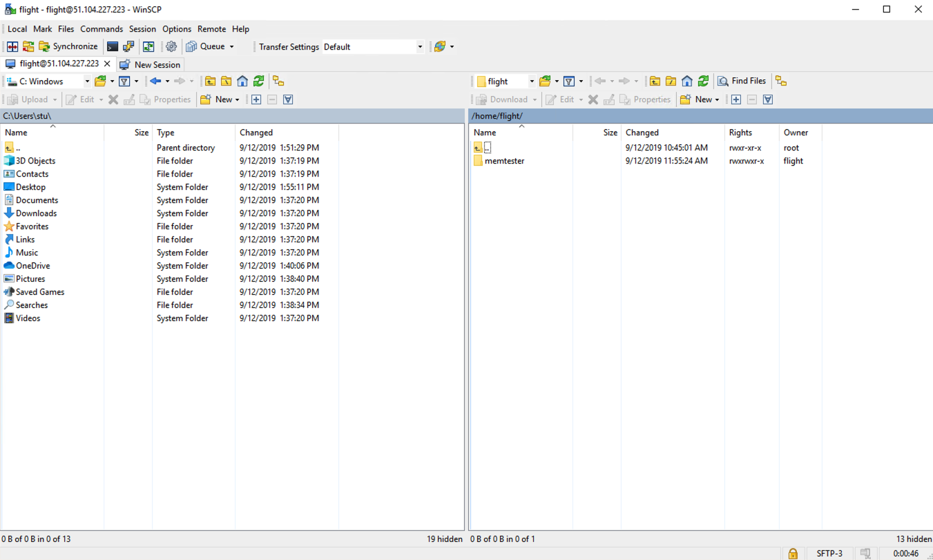This screenshot has width=933, height=560.
Task: Open Preferences via the gear icon
Action: (x=171, y=47)
